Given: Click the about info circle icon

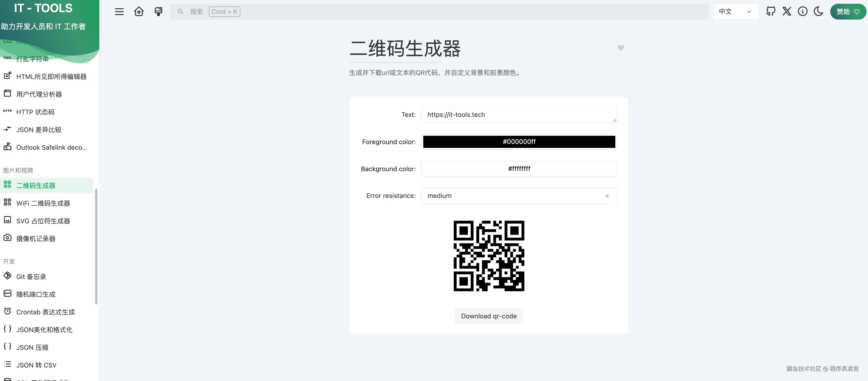Looking at the screenshot, I should [803, 11].
